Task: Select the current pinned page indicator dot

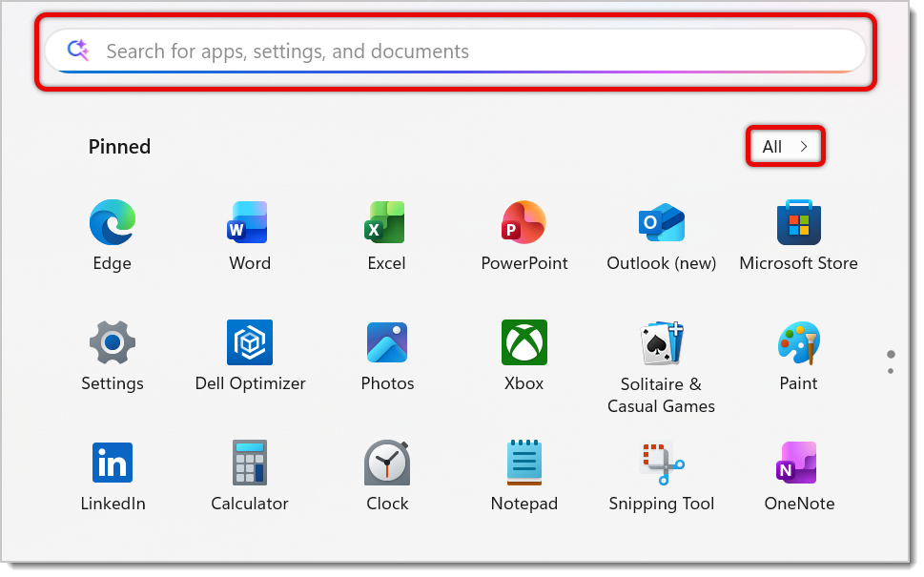Action: [x=891, y=354]
